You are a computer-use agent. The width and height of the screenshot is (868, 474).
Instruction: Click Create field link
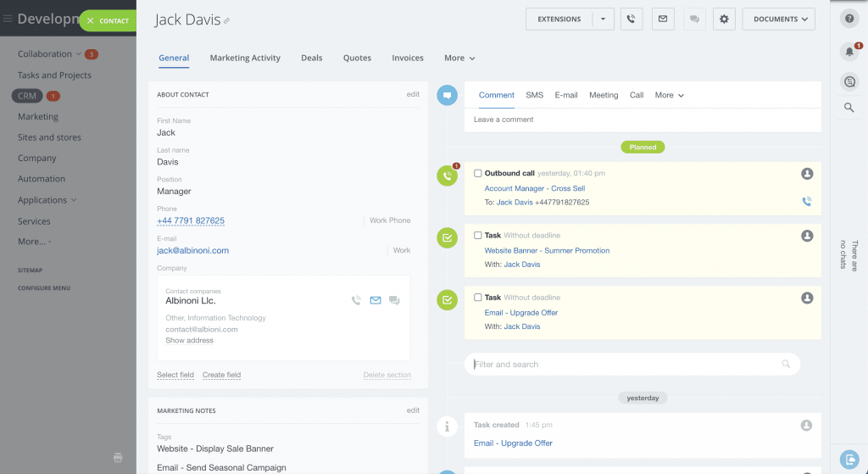(221, 375)
